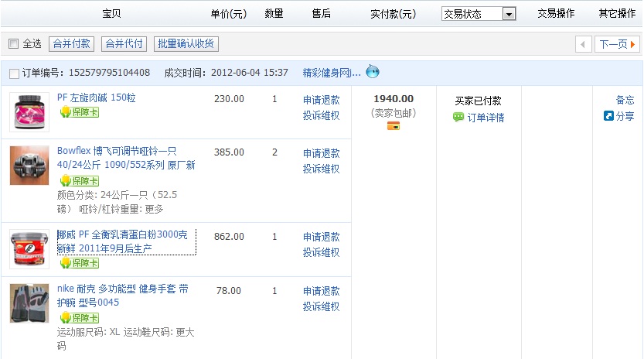Click the 保障卡 badge under Bowflex dumbbell item
The height and width of the screenshot is (359, 644).
[x=80, y=180]
